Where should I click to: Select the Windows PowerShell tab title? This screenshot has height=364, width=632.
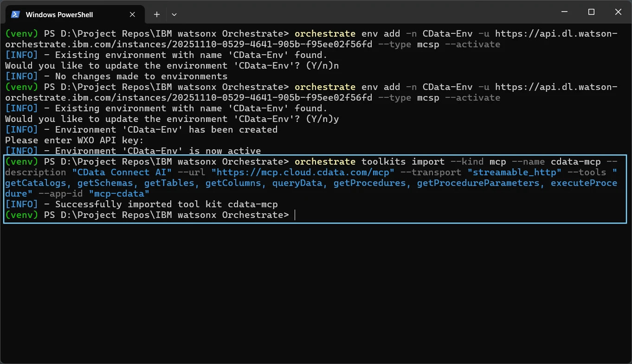(59, 14)
